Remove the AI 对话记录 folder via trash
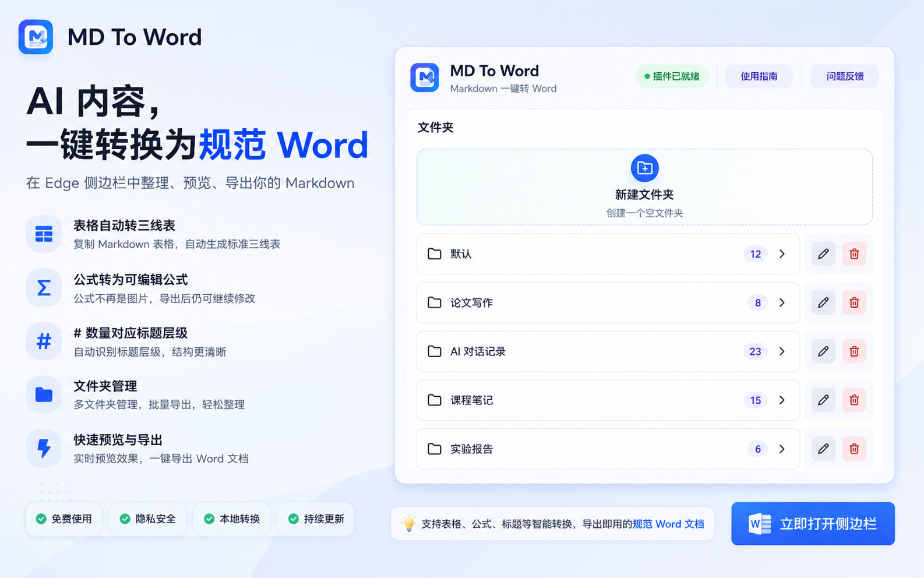The height and width of the screenshot is (578, 924). click(854, 351)
